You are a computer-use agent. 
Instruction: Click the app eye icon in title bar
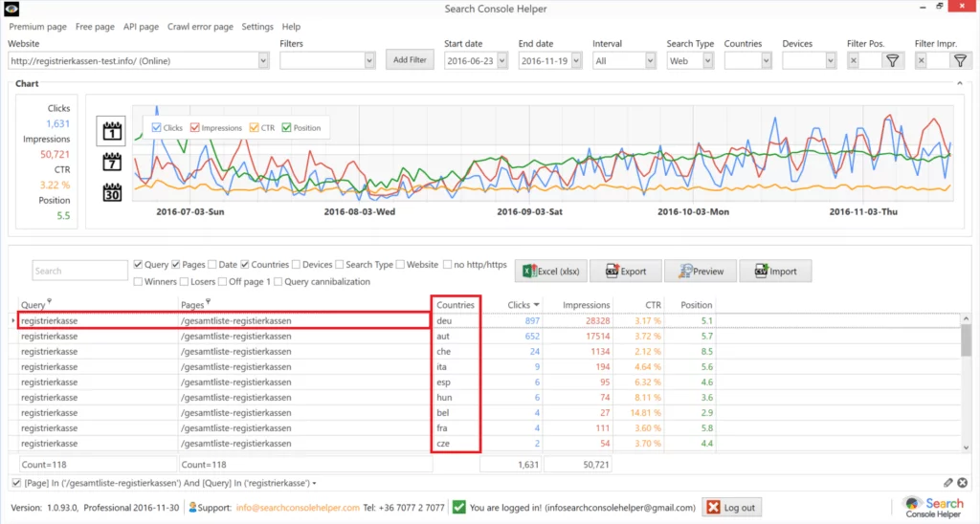coord(11,9)
